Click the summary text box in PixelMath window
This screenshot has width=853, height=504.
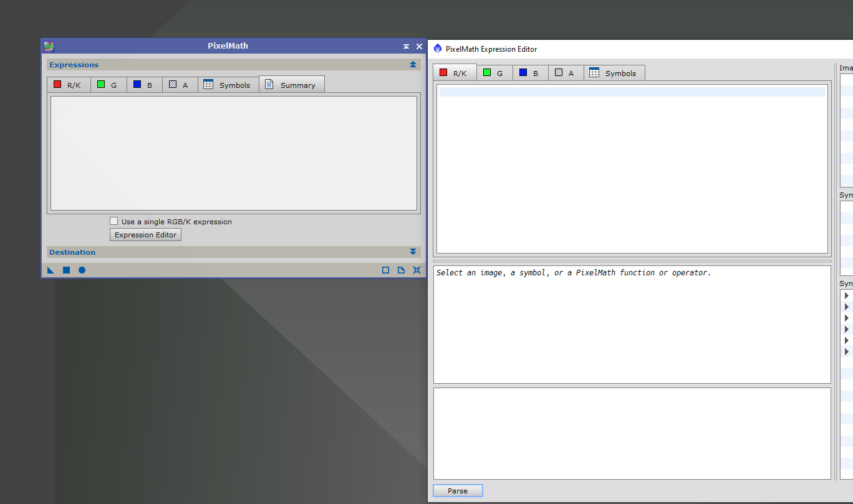(x=234, y=153)
